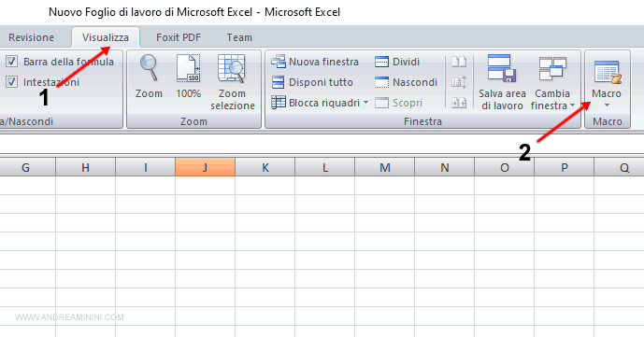Open the Zoom dialog magnifier icon

149,68
